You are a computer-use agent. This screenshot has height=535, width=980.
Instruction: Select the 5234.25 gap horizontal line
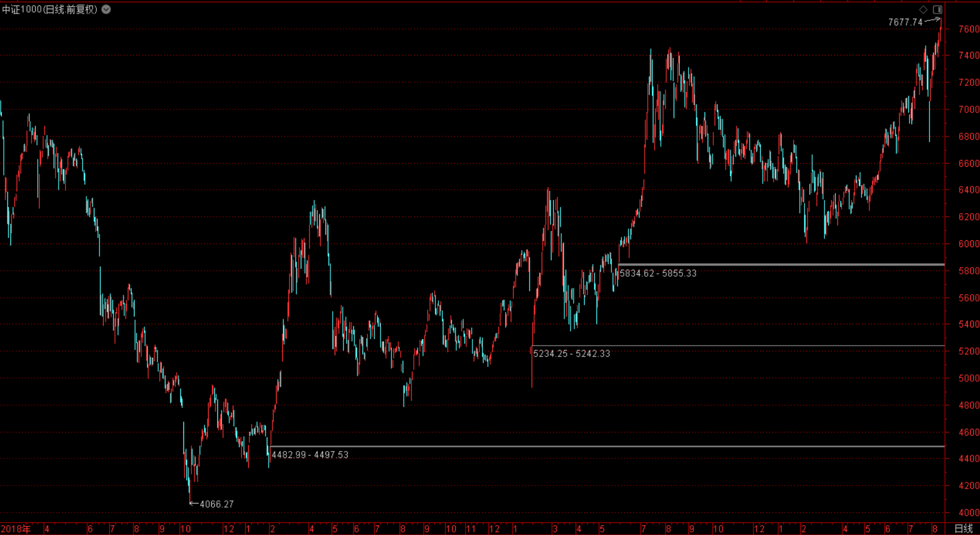click(738, 345)
